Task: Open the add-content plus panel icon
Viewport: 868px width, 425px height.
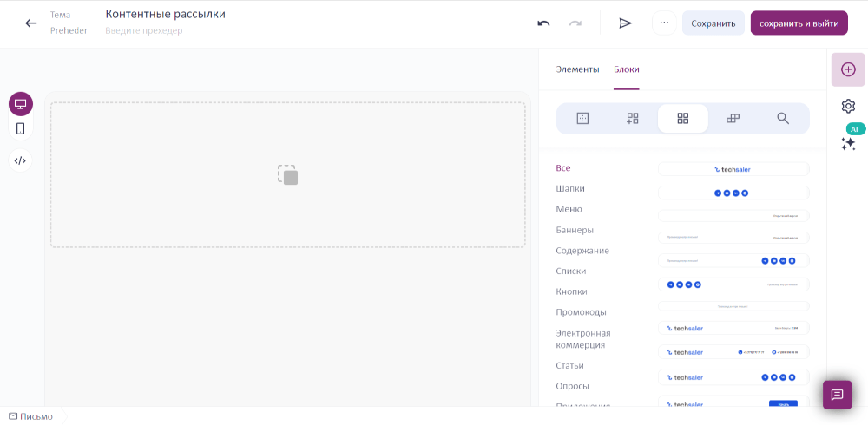Action: tap(848, 69)
